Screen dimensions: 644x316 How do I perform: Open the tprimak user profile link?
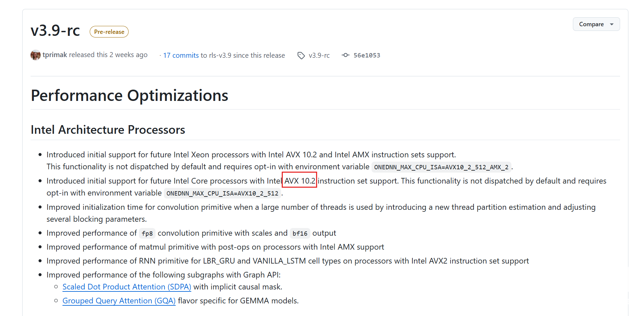coord(55,55)
